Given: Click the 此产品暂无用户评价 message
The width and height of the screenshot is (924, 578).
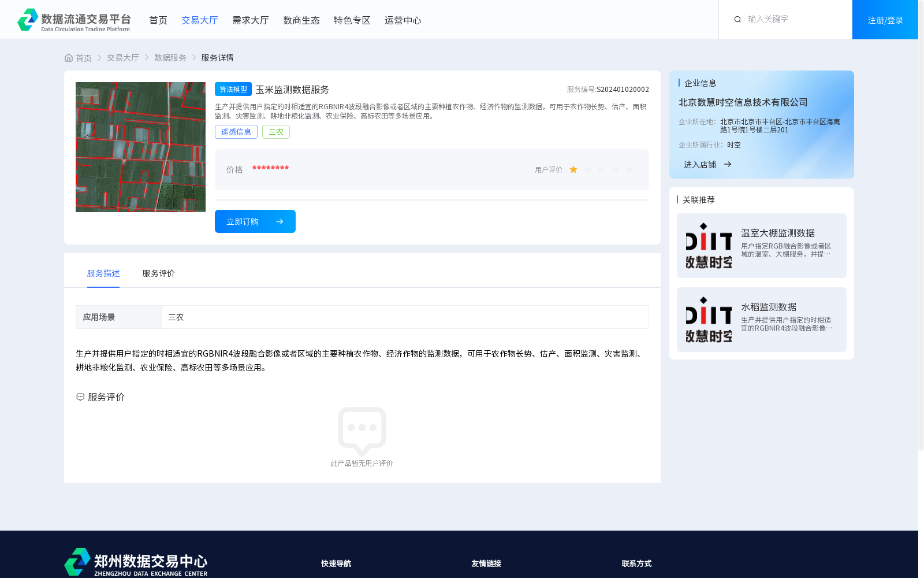Looking at the screenshot, I should pos(362,463).
